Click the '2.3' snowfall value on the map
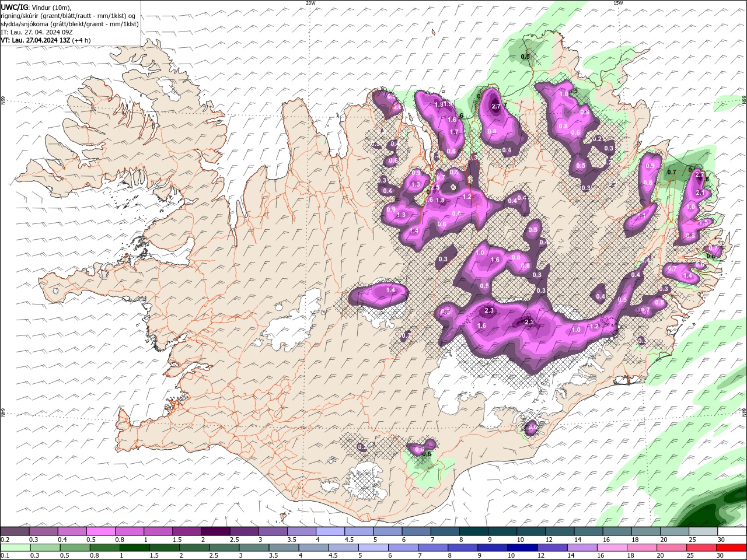Image resolution: width=747 pixels, height=560 pixels. (x=489, y=311)
